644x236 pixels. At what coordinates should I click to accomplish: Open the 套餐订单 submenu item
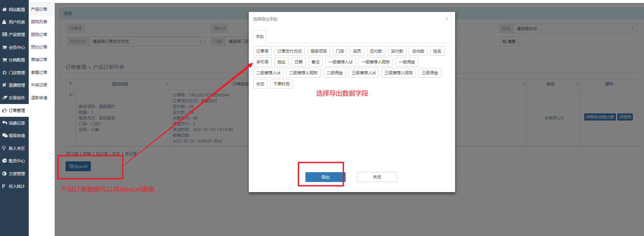(39, 72)
